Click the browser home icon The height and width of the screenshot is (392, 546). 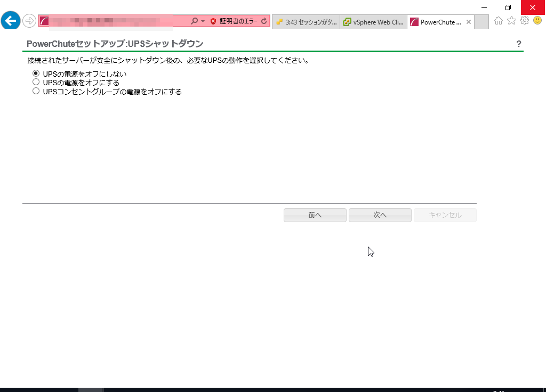[499, 21]
